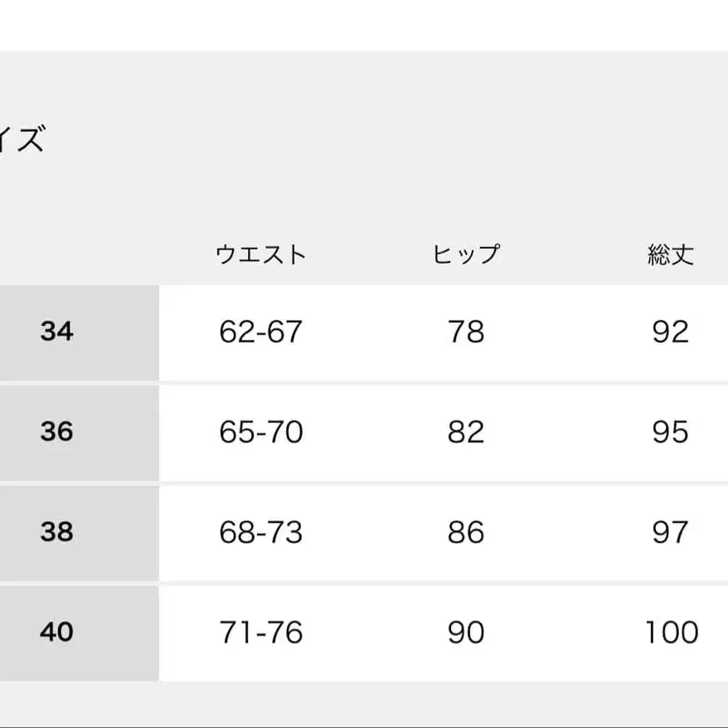
Task: Click the hip value 90
Action: pyautogui.click(x=465, y=633)
